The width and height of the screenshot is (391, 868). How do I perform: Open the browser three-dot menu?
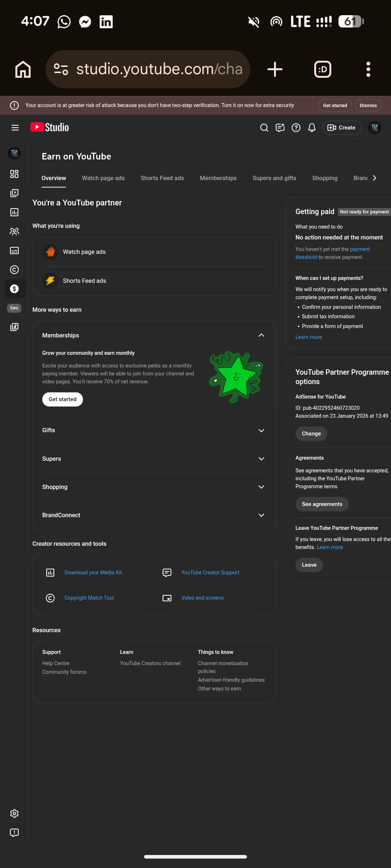click(x=368, y=69)
